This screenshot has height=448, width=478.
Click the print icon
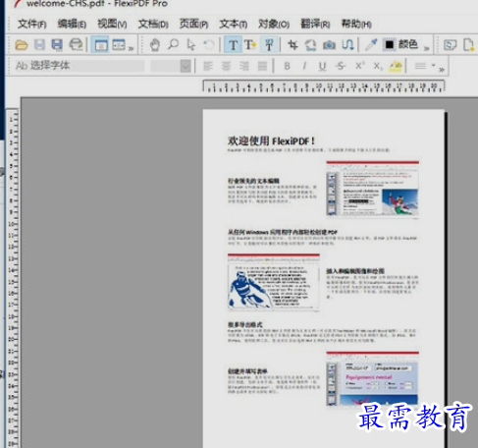[76, 44]
